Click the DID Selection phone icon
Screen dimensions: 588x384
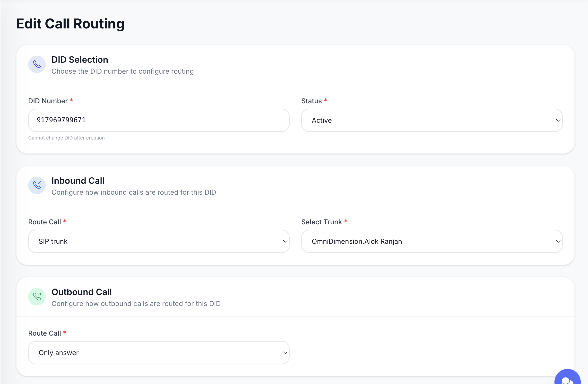37,64
